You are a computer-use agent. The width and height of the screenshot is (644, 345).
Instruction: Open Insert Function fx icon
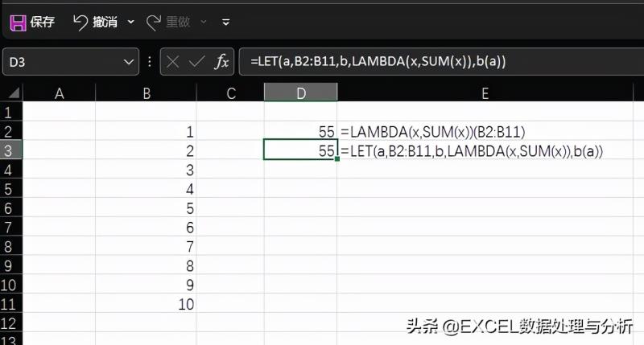click(x=222, y=62)
